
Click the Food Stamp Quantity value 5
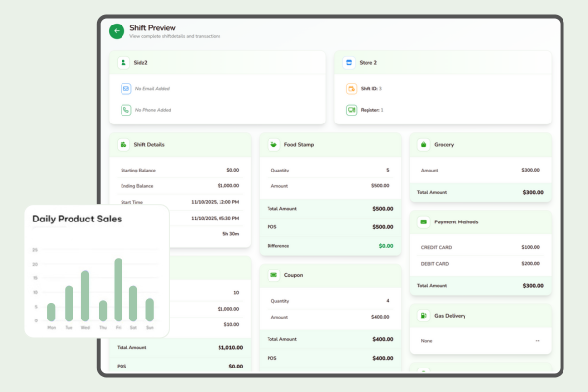[x=388, y=170]
